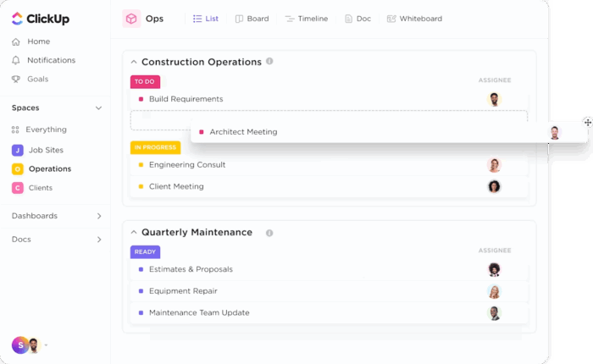Viewport: 593px width, 364px height.
Task: Switch to the Board view tab
Action: 252,19
